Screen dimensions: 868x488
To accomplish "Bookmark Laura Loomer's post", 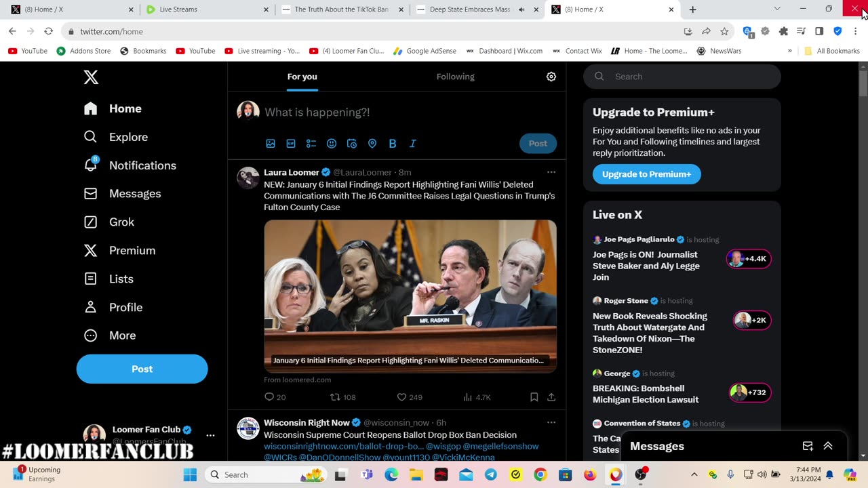I will pyautogui.click(x=534, y=397).
